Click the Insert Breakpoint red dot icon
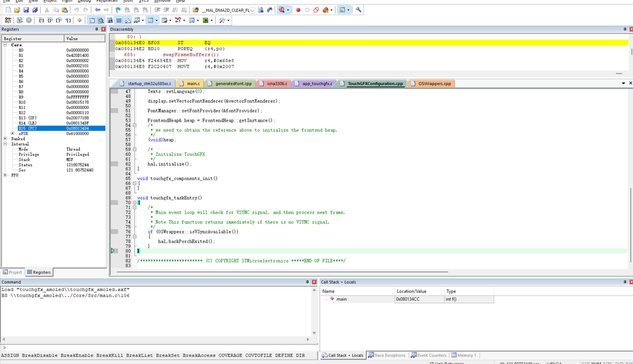 point(298,10)
